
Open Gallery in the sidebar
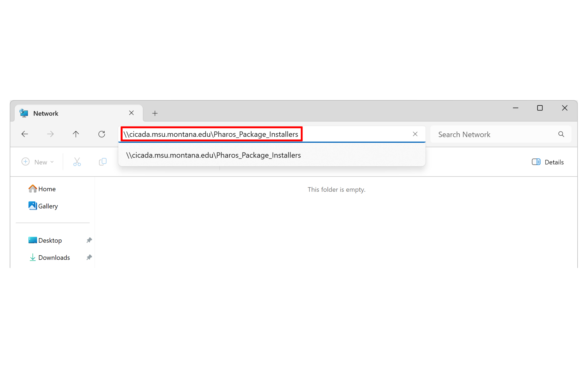click(48, 206)
